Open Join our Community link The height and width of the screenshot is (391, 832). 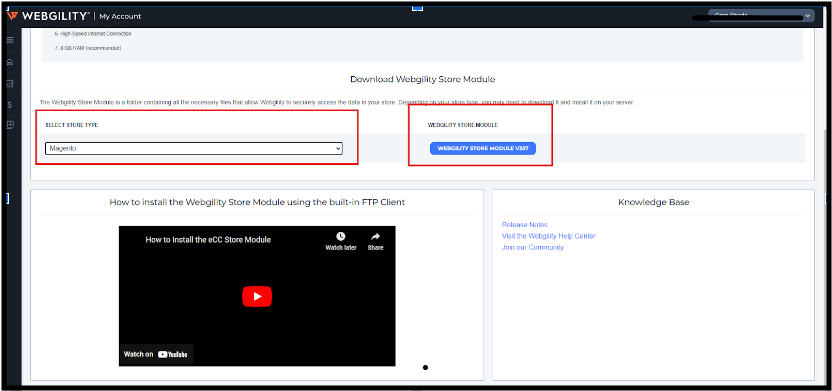point(532,247)
